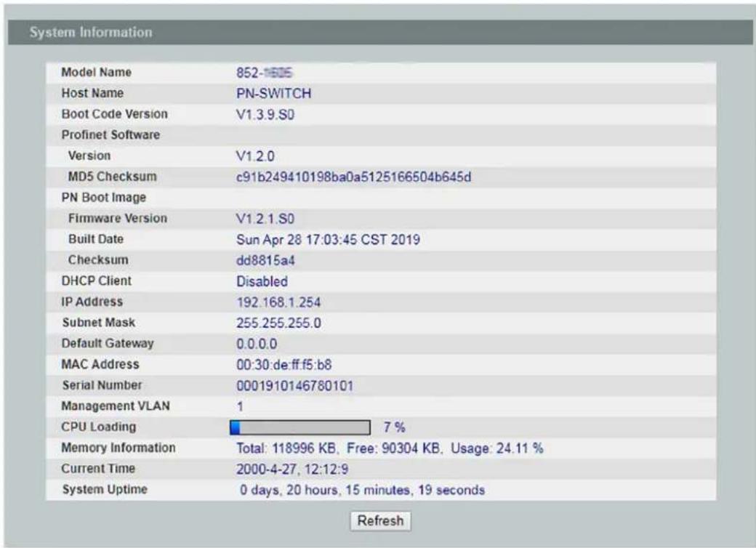Click the Refresh button
This screenshot has width=756, height=548.
[x=380, y=521]
